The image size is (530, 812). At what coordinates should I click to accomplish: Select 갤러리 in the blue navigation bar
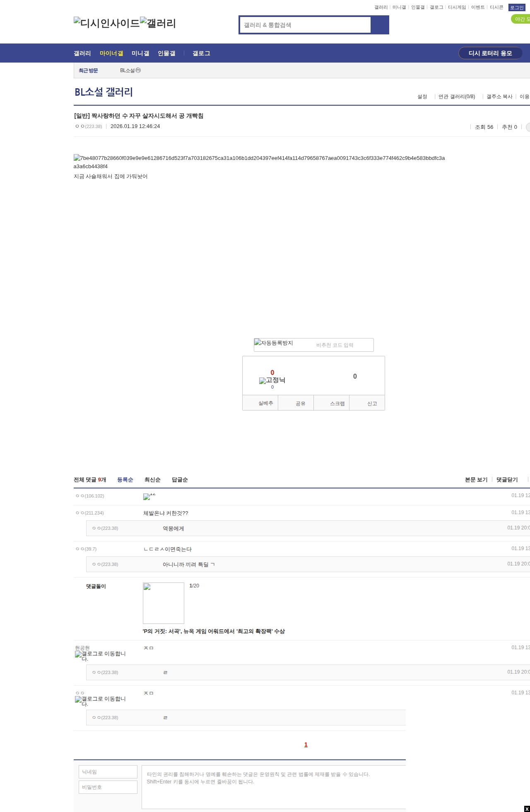click(x=82, y=53)
